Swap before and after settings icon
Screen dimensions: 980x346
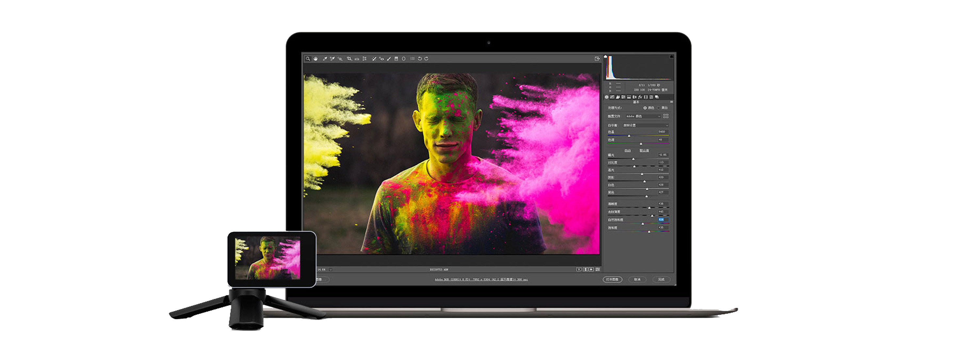coord(585,270)
